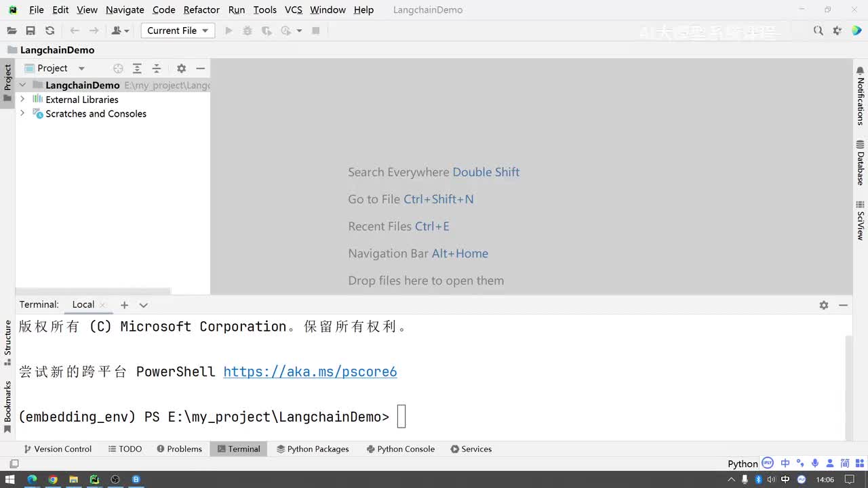Focus the terminal command prompt cursor
The height and width of the screenshot is (488, 868).
(x=401, y=417)
